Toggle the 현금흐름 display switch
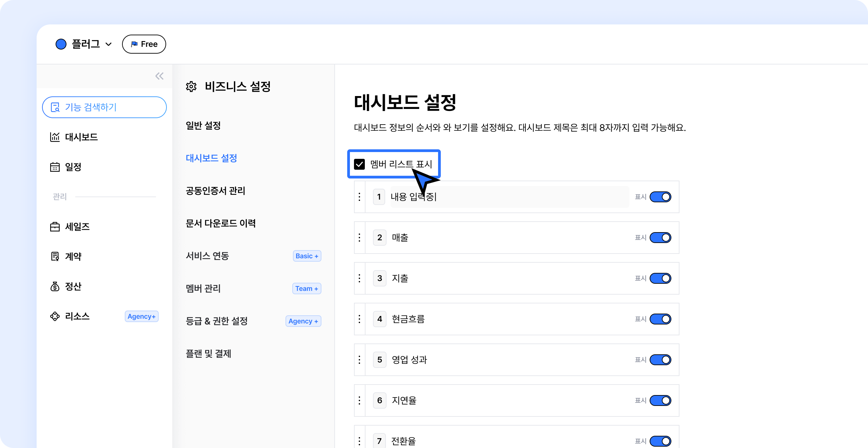The image size is (868, 448). click(660, 319)
